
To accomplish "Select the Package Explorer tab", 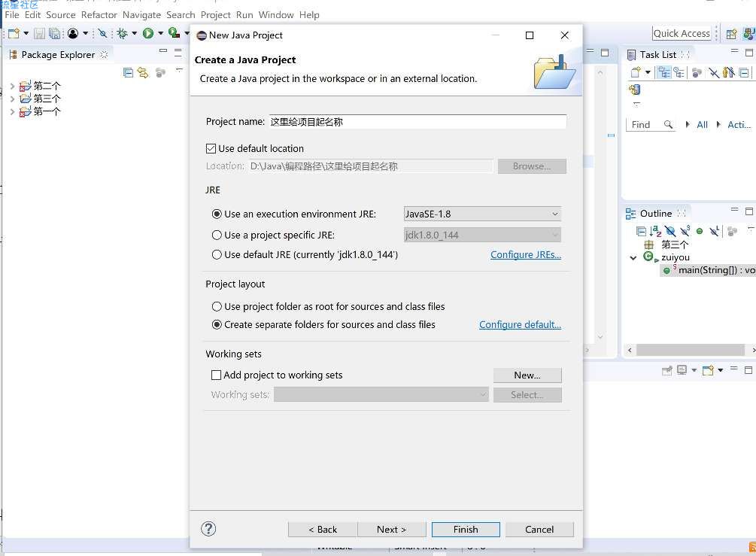I will pyautogui.click(x=58, y=54).
